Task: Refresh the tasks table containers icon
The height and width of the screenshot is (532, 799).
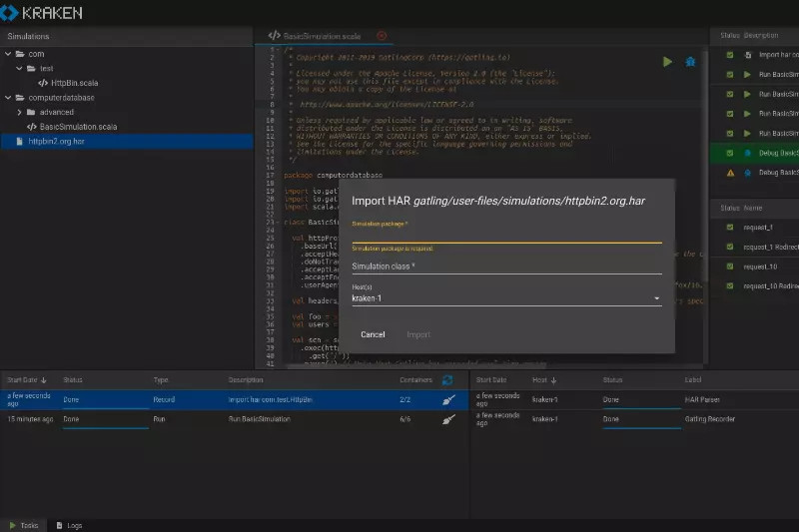Action: (447, 379)
